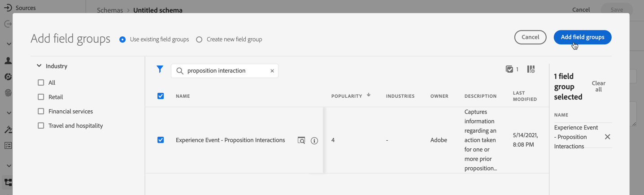Click Clear all selected field groups
This screenshot has width=644, height=195.
(598, 86)
